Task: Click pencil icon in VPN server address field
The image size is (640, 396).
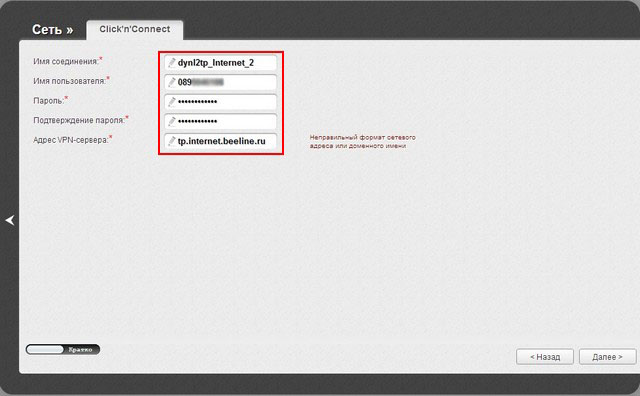Action: pos(172,141)
